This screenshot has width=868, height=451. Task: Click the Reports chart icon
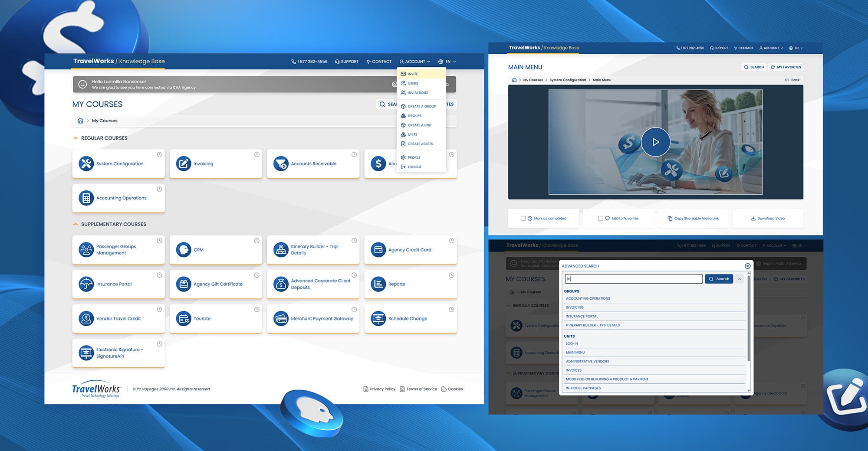(378, 284)
